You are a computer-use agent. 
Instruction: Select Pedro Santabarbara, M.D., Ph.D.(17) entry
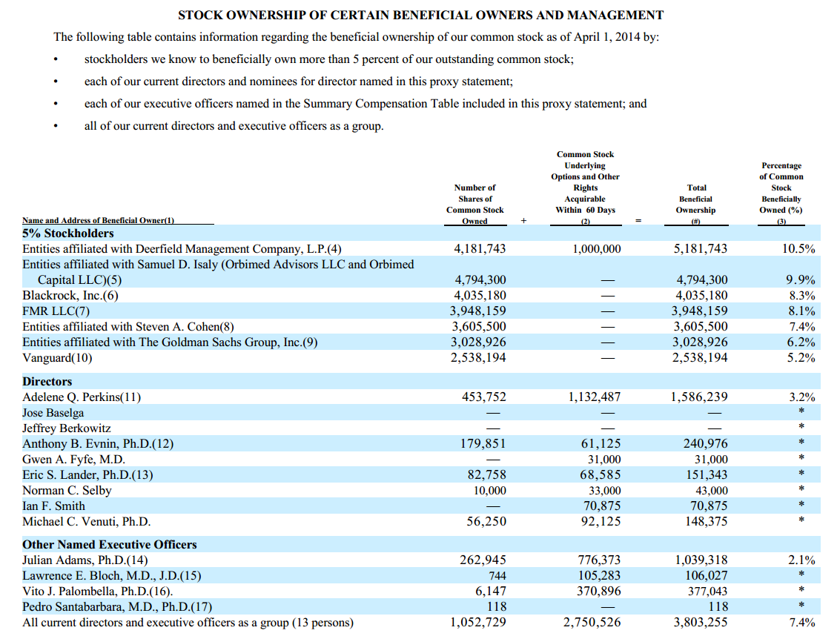pos(117,607)
